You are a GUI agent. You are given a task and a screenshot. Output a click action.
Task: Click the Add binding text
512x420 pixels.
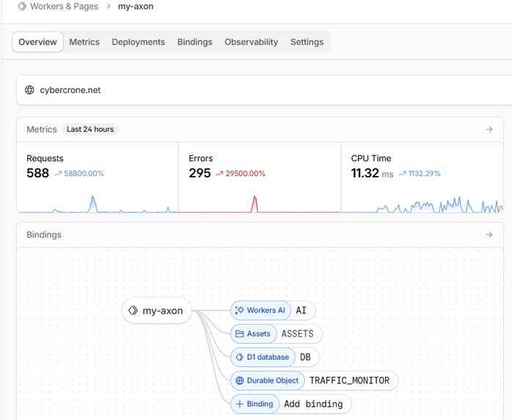[313, 404]
